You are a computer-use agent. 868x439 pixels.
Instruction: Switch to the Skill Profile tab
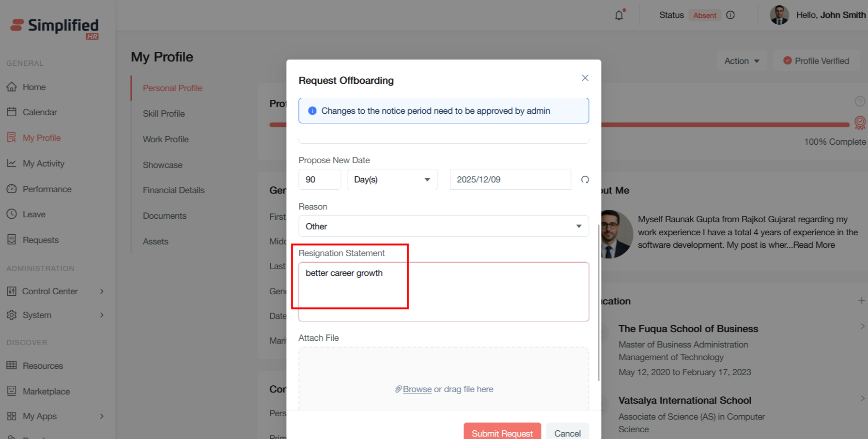(x=164, y=114)
